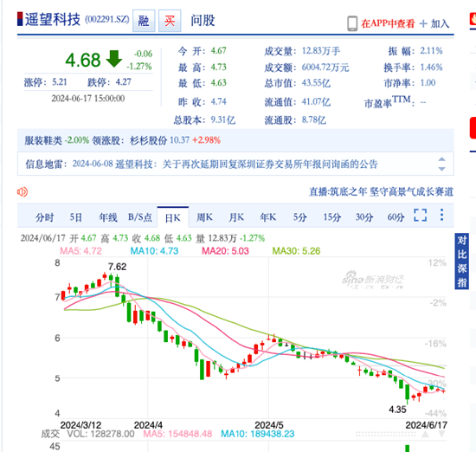Click the volume MA5: 154848.48 label
Screen dimensions: 476x452
177,434
